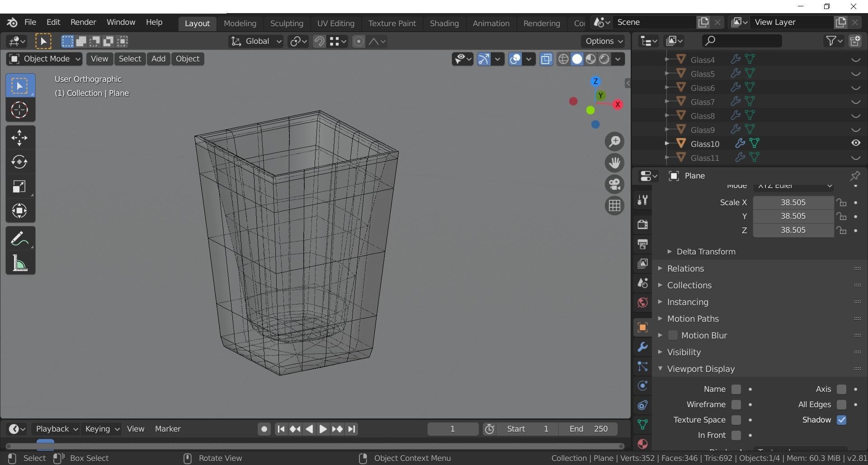Open the Output properties tab

point(642,244)
